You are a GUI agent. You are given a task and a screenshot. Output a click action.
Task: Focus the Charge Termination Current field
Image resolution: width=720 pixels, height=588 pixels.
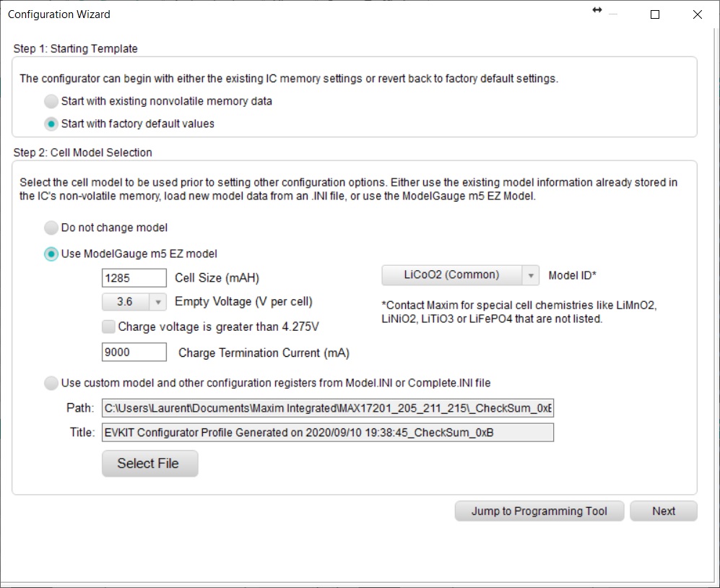(x=134, y=353)
